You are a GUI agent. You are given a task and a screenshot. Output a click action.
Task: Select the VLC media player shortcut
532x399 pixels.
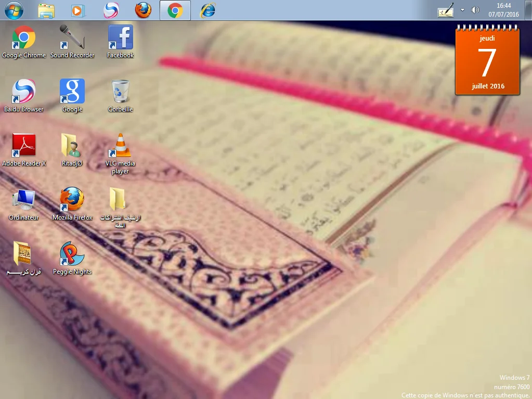click(x=120, y=146)
